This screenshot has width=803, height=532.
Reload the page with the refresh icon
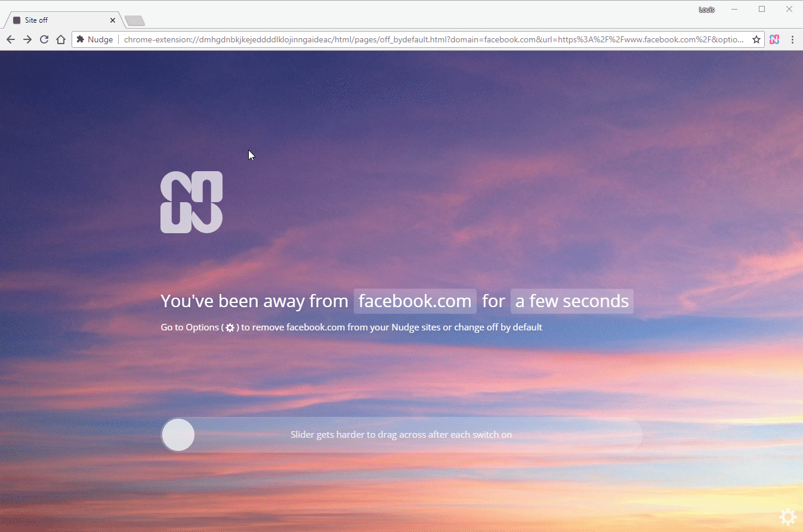pos(44,39)
